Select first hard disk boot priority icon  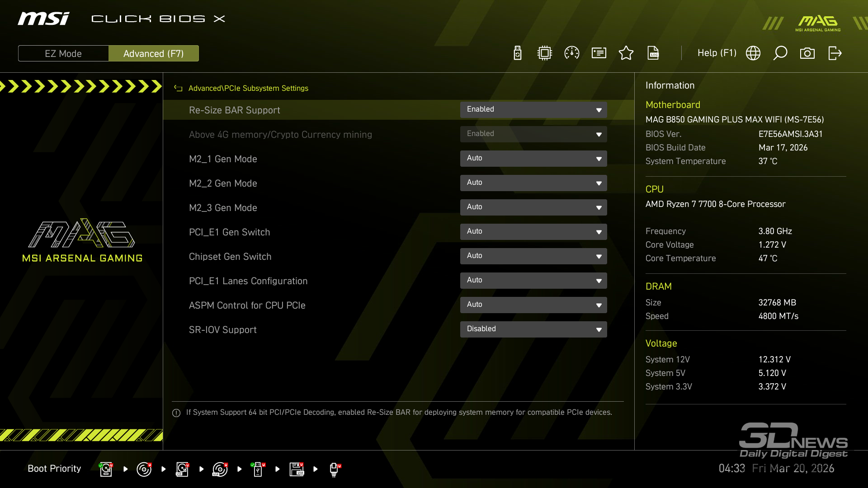coord(106,469)
